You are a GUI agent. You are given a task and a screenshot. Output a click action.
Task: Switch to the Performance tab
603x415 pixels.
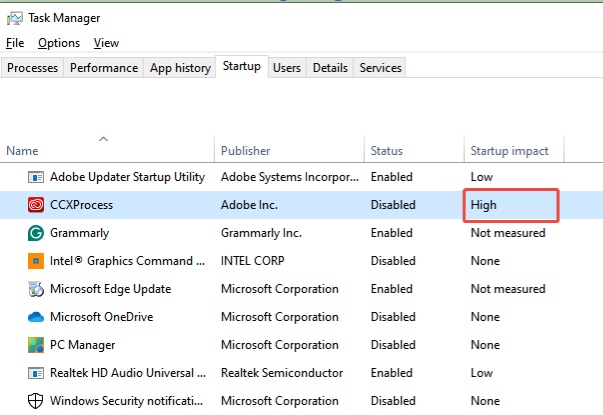[x=104, y=68]
